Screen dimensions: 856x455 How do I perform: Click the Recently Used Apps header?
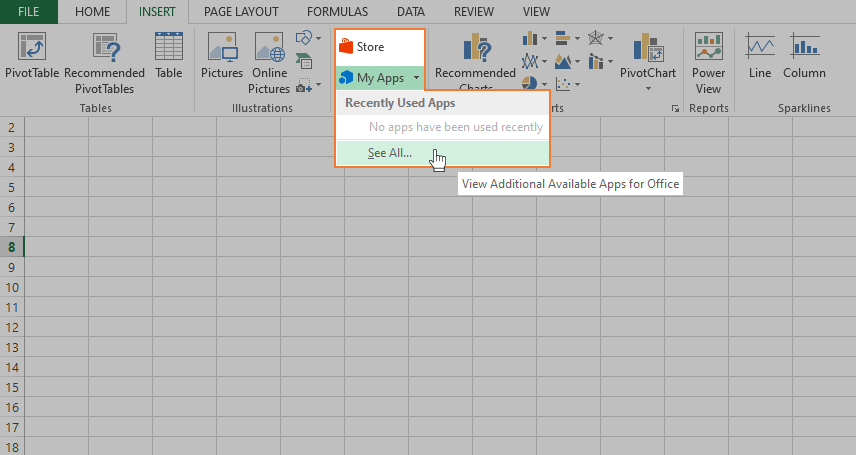coord(443,103)
